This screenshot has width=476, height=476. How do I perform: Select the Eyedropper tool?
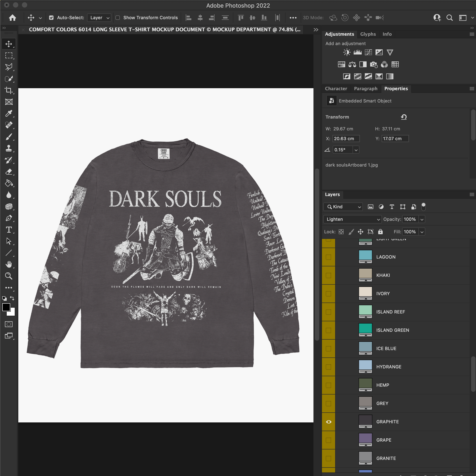(9, 114)
